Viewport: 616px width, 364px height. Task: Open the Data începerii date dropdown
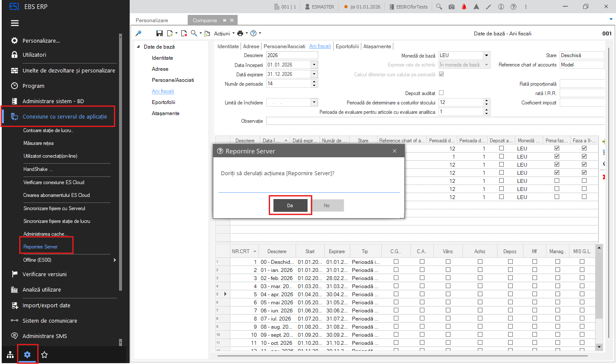(x=314, y=65)
